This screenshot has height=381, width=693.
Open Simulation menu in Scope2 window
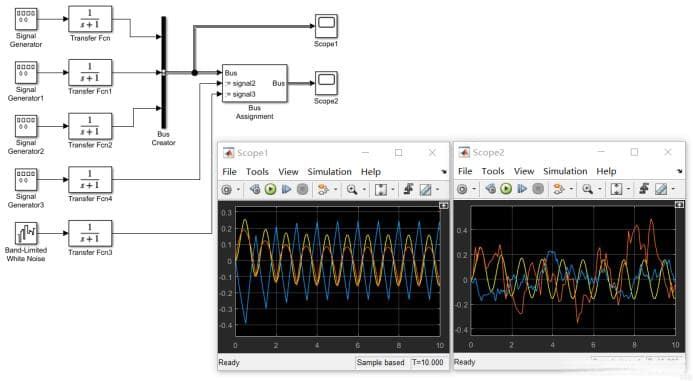coord(565,171)
